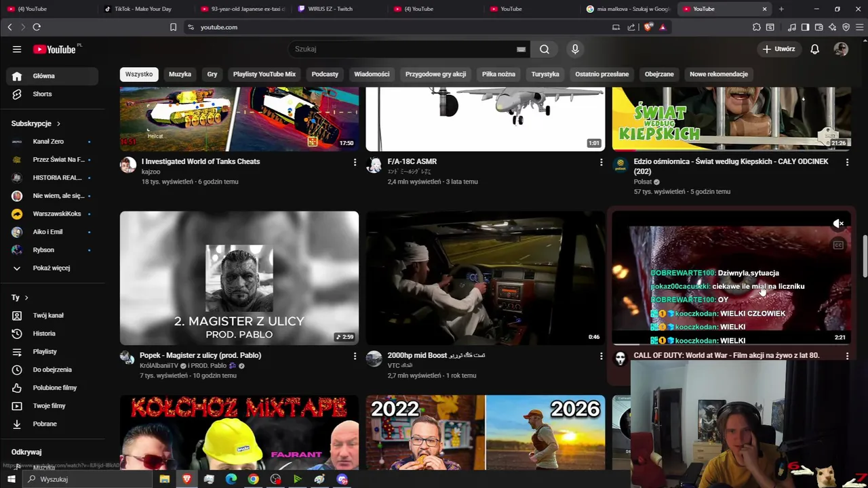This screenshot has width=868, height=488.
Task: Open the on-screen keyboard in the search box
Action: pos(521,49)
